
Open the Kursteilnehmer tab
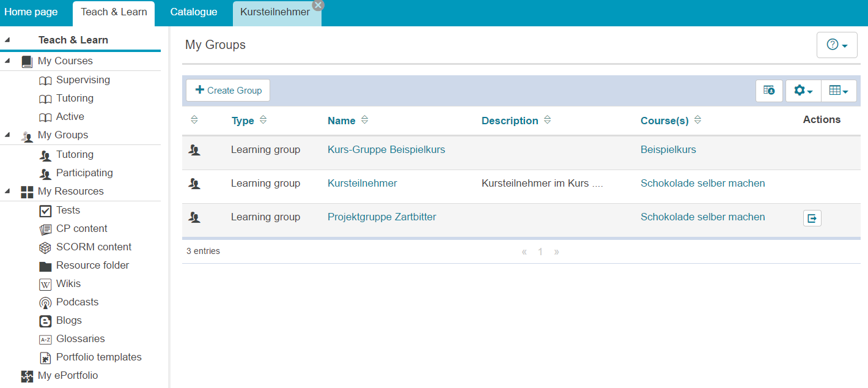274,11
